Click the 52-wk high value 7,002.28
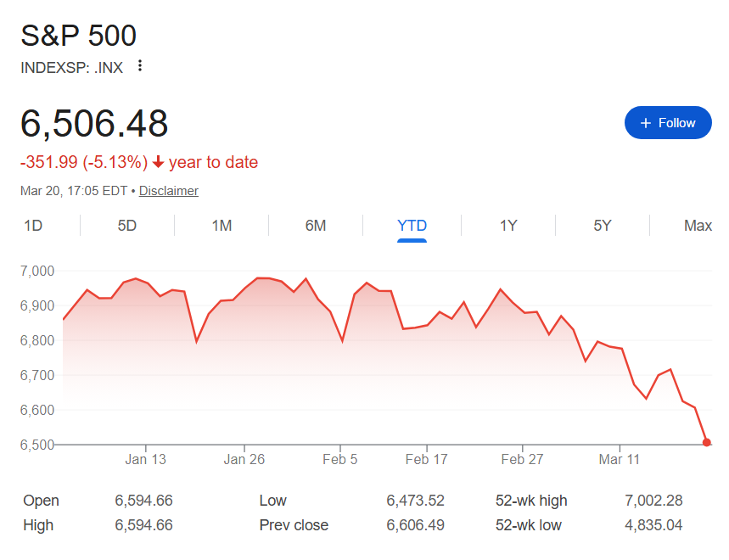This screenshot has width=729, height=560. [x=652, y=501]
